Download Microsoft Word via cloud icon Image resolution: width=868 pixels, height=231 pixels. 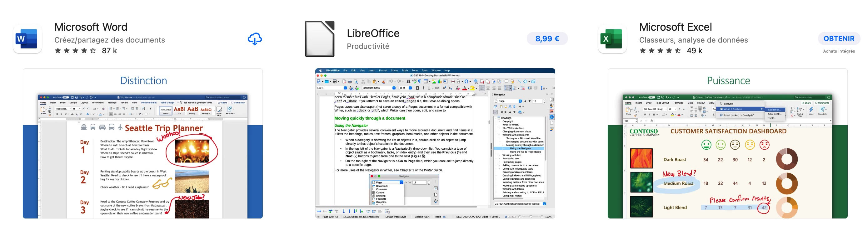255,39
